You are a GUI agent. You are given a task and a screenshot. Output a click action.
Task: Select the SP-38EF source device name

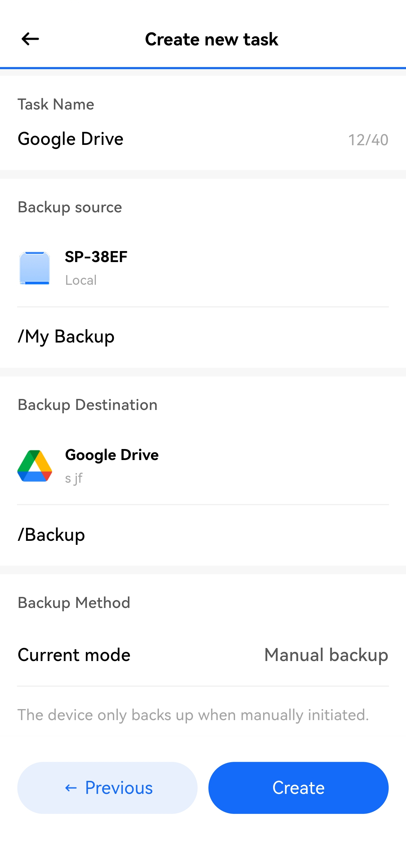pyautogui.click(x=96, y=257)
